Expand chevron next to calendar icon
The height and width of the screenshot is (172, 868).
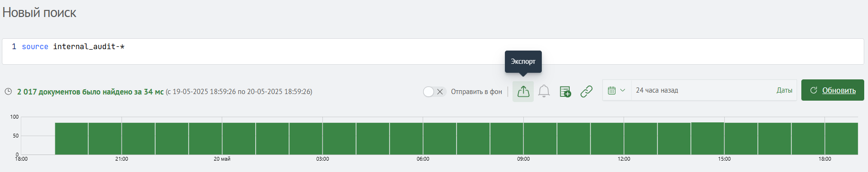[x=622, y=90]
